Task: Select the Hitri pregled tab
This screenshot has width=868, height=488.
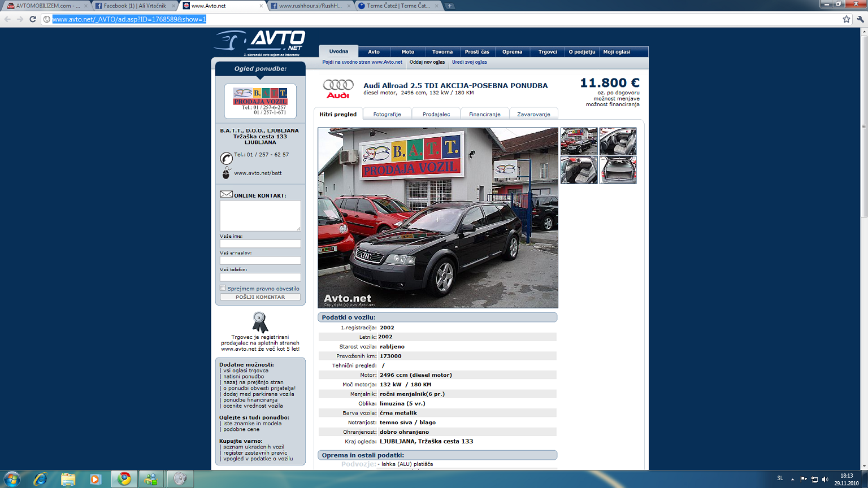Action: 338,114
